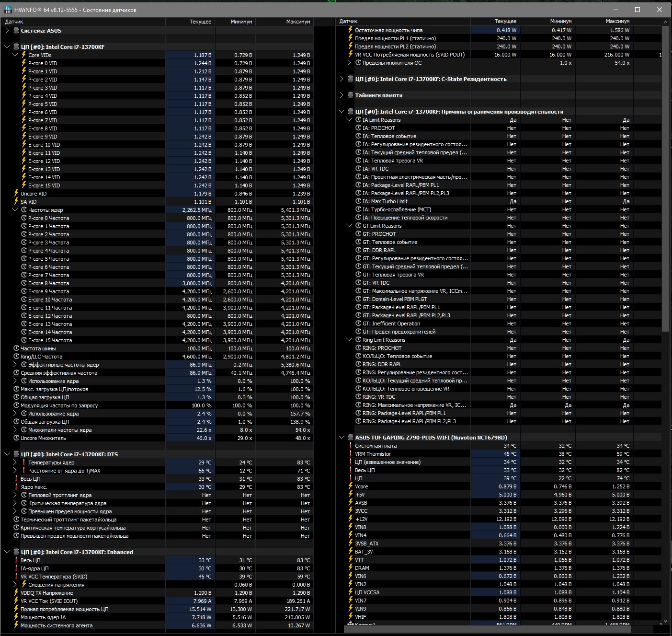Click the thermometer icon beside Системная плата
672x636 pixels.
coord(351,446)
